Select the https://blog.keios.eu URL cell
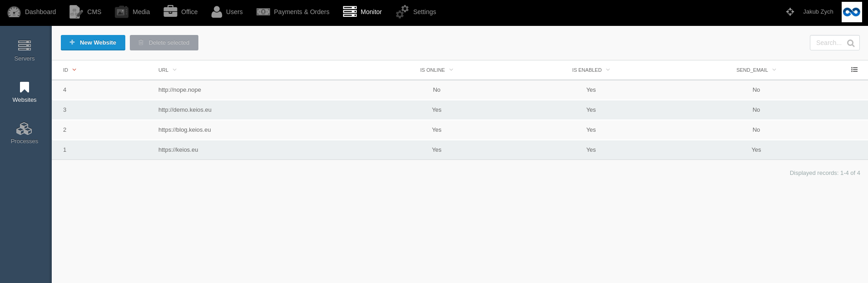This screenshot has height=283, width=868. (x=185, y=130)
